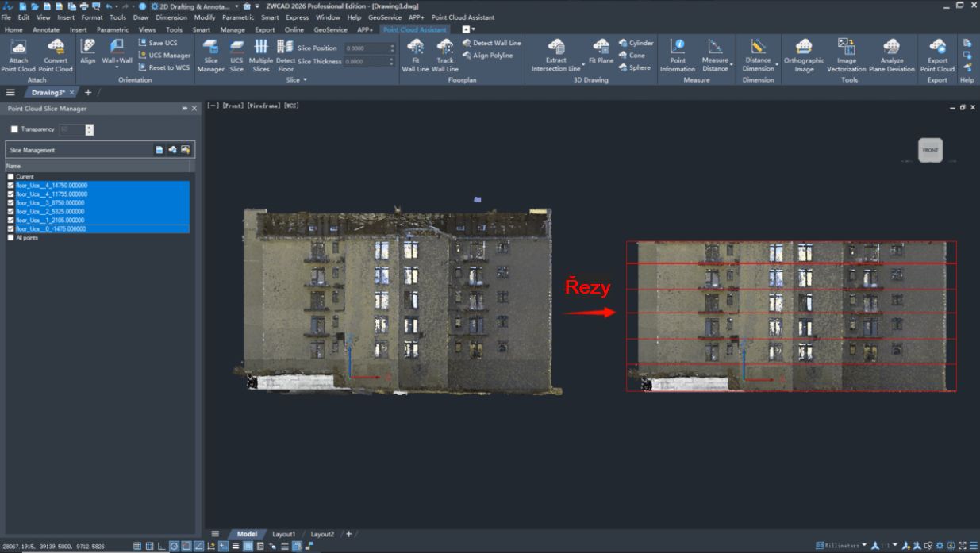This screenshot has width=980, height=553.
Task: Click the Attach Point Cloud icon
Action: pyautogui.click(x=18, y=48)
